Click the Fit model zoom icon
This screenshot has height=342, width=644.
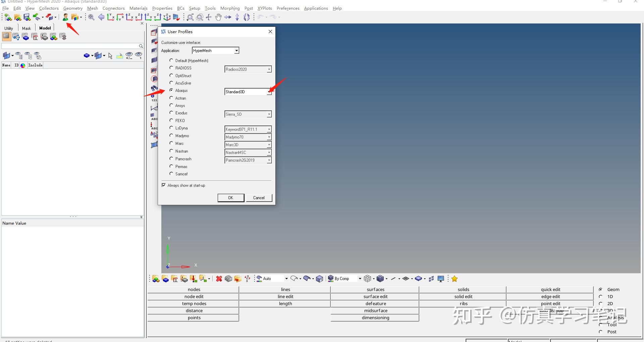click(91, 17)
